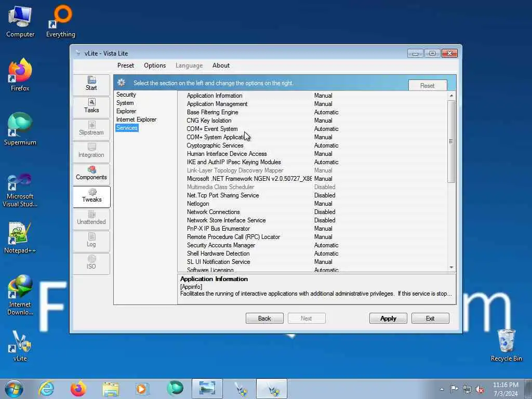Select Network Store Interface Service row
Image resolution: width=532 pixels, height=399 pixels.
pyautogui.click(x=312, y=220)
